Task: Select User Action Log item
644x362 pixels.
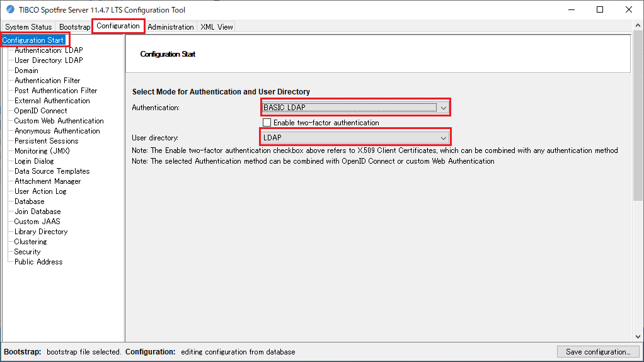Action: coord(40,191)
